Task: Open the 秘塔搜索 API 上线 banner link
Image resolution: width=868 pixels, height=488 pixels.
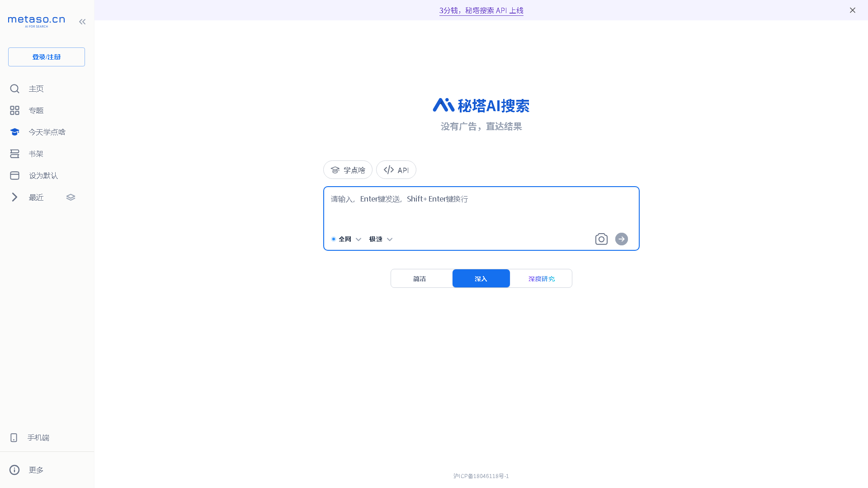Action: 481,10
